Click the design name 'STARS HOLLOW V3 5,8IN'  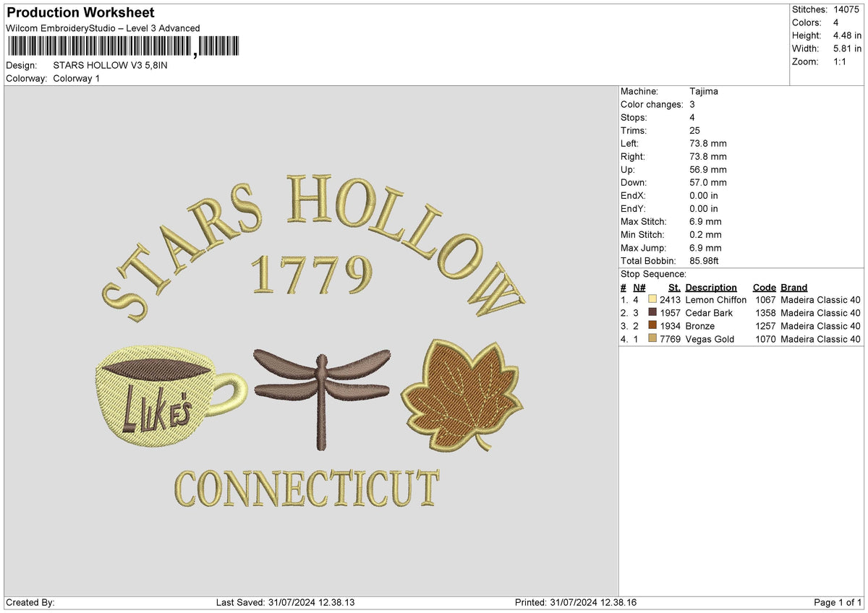110,65
